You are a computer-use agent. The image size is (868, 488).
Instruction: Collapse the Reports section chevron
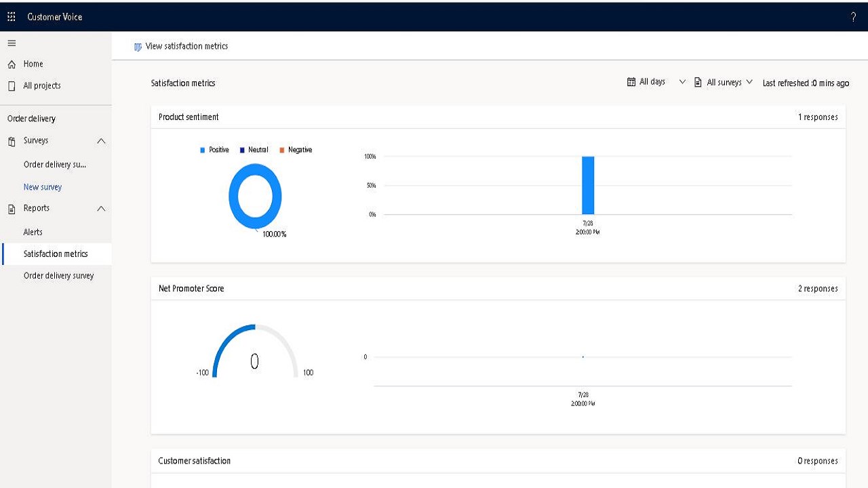point(101,209)
